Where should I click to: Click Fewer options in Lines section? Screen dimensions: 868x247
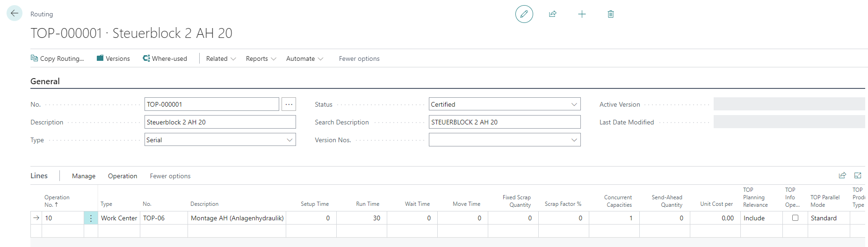click(170, 176)
